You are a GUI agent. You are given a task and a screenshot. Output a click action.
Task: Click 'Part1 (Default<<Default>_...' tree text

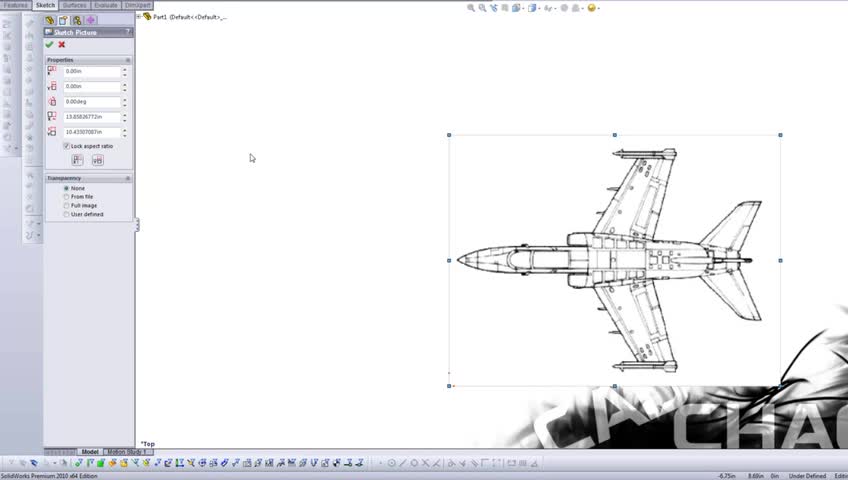[x=190, y=17]
